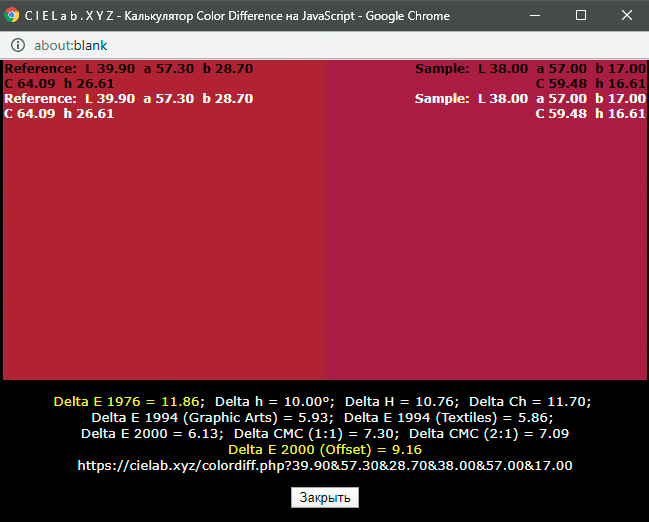This screenshot has width=649, height=522.
Task: Select the black Sample L 38.00 text line
Action: [530, 69]
